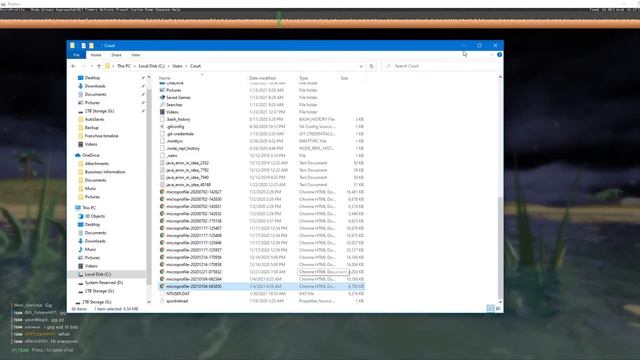Screen dimensions: 640x360
Task: Select NTUSER.DAT file
Action: [x=178, y=293]
